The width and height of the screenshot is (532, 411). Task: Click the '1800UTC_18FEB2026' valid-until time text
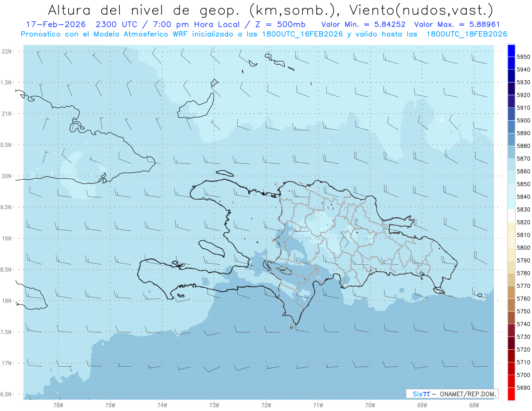point(466,34)
